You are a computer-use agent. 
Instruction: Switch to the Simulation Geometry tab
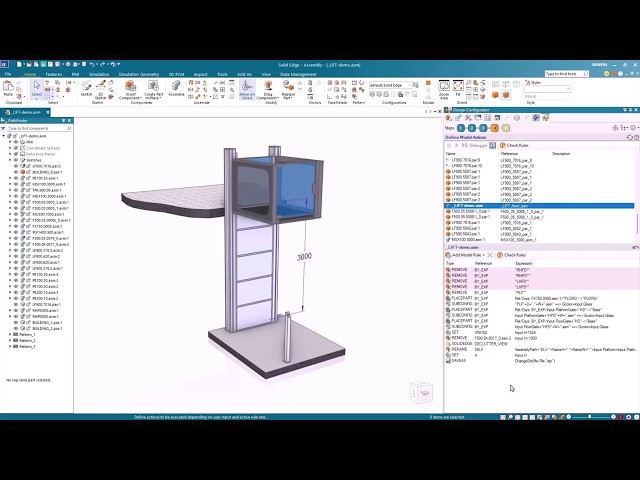[x=139, y=74]
